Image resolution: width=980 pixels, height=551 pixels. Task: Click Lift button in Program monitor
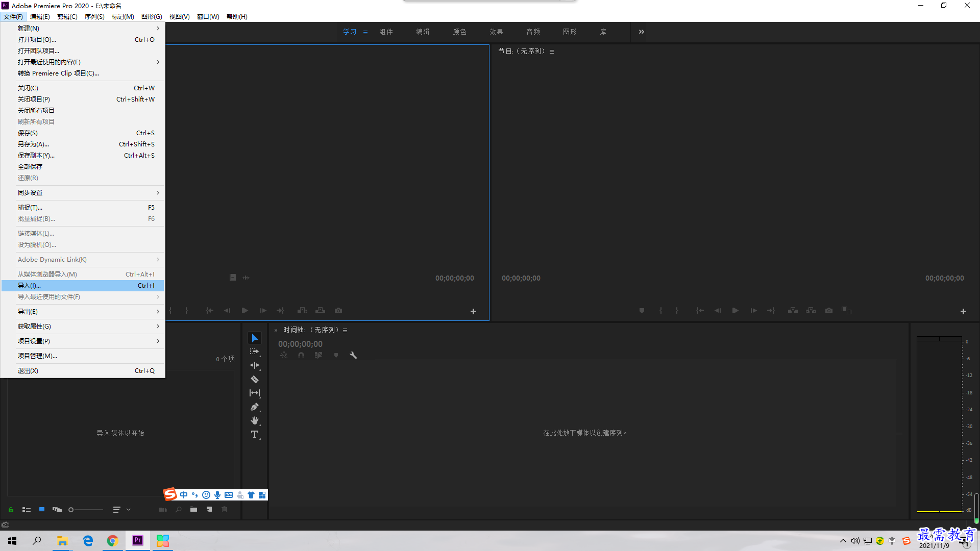tap(793, 311)
